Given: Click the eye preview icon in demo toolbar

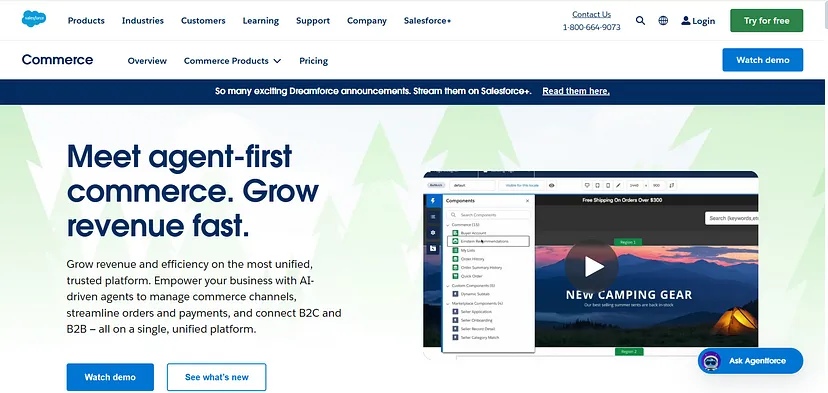Looking at the screenshot, I should (x=551, y=185).
